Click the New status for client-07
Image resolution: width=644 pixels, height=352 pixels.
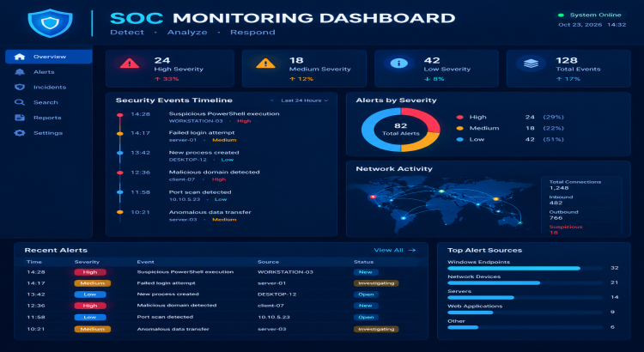(x=366, y=306)
